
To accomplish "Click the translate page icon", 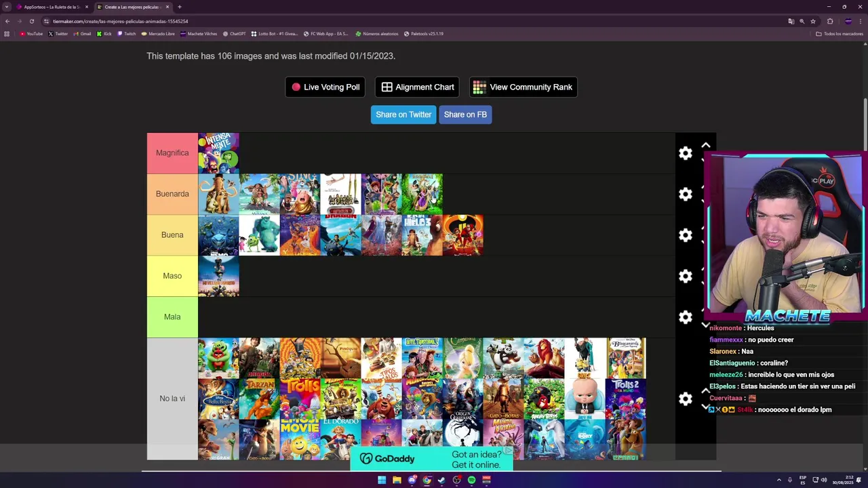I will click(x=791, y=21).
